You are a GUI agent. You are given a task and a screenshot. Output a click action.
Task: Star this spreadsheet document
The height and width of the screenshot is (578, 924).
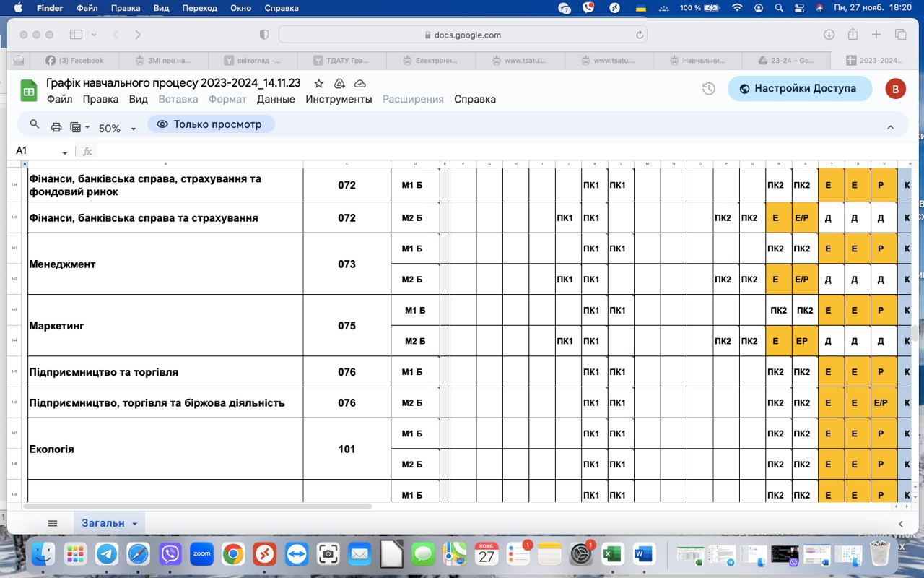pyautogui.click(x=319, y=84)
